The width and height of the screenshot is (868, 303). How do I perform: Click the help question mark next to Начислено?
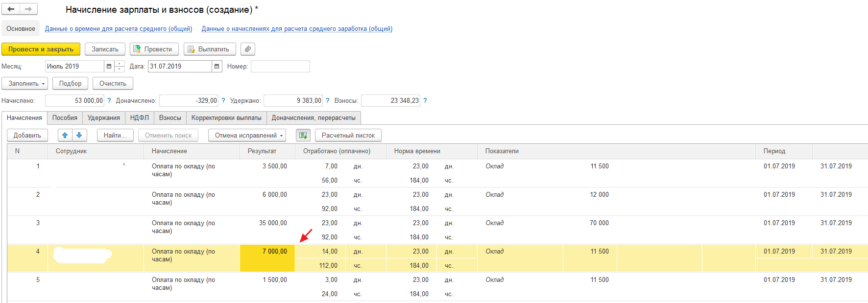(109, 100)
